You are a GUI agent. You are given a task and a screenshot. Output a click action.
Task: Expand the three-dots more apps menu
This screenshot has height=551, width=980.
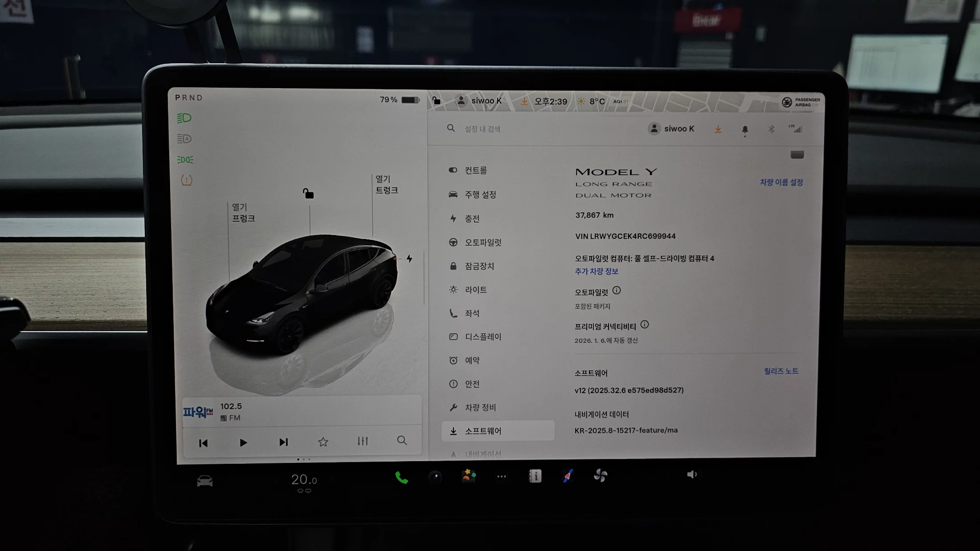[502, 477]
